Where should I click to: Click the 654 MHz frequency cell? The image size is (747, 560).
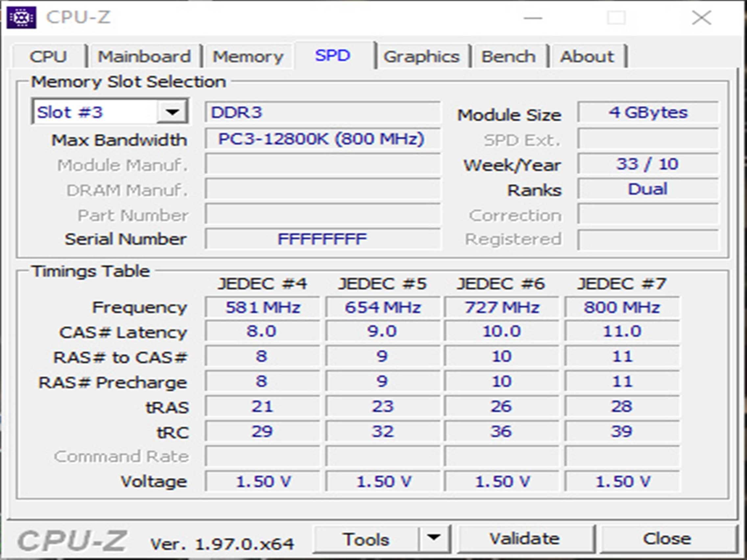[x=383, y=308]
